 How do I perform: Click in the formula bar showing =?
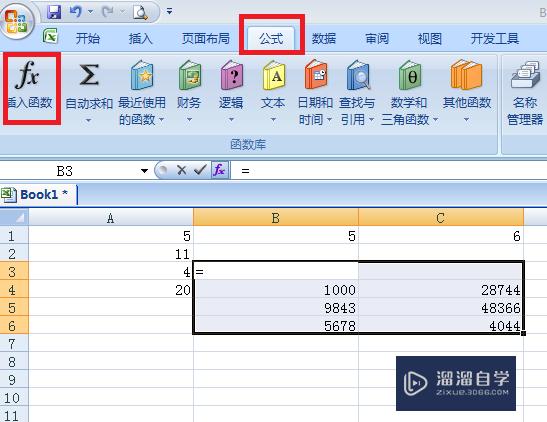click(389, 171)
